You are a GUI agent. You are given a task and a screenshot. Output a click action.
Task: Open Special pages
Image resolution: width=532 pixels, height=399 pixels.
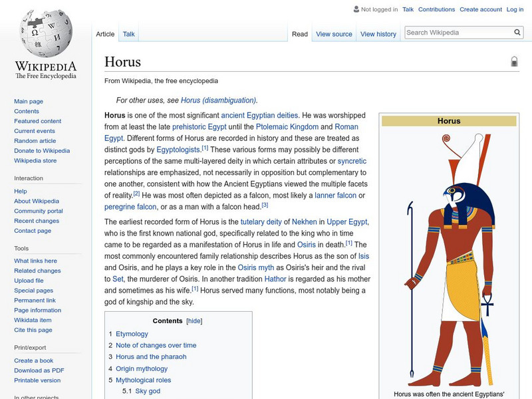coord(34,290)
